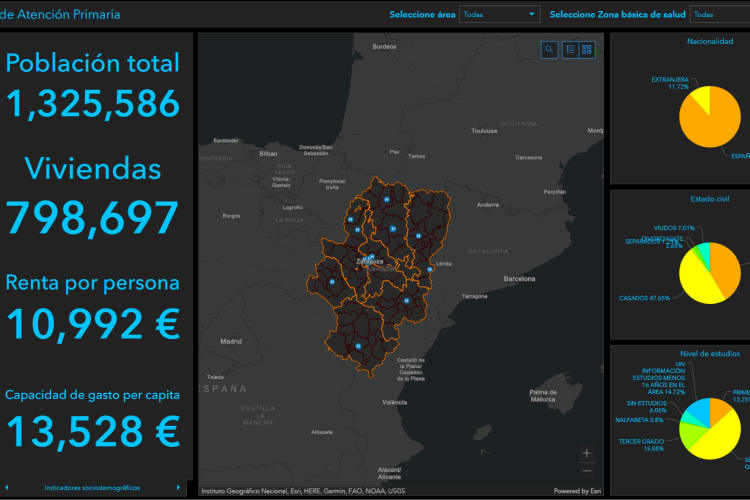Click the VIUDOS 7.01% label

point(674,228)
